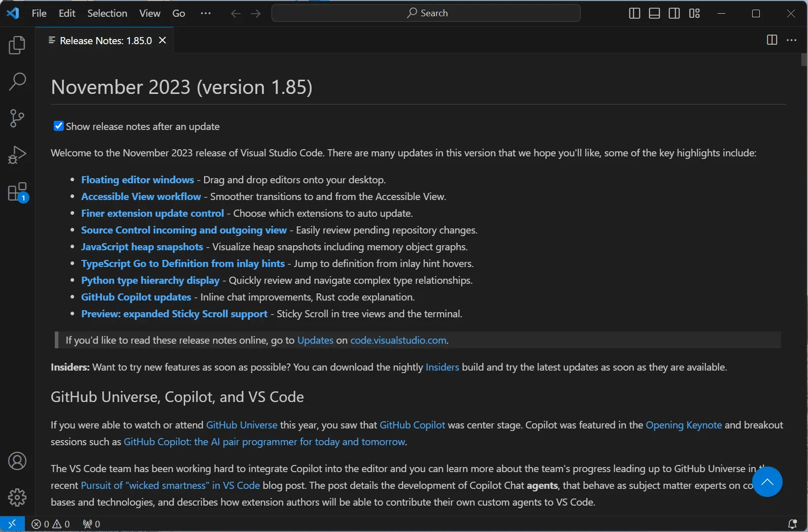Open the File menu
The width and height of the screenshot is (808, 532).
[39, 14]
